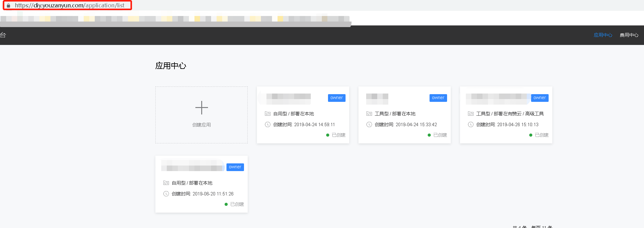This screenshot has width=644, height=228.
Task: Click the 自用型 / 部署在本地 text on the 2019-06-20 card
Action: coord(192,183)
